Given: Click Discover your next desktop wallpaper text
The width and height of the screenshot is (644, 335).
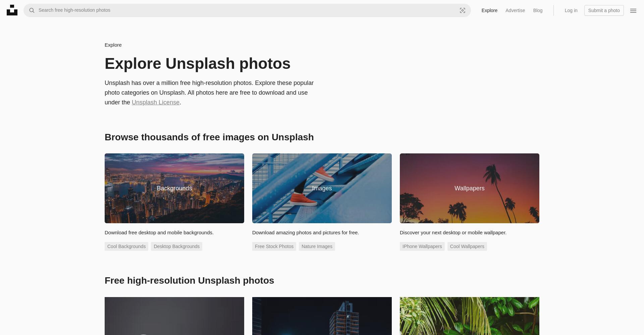Looking at the screenshot, I should (453, 233).
